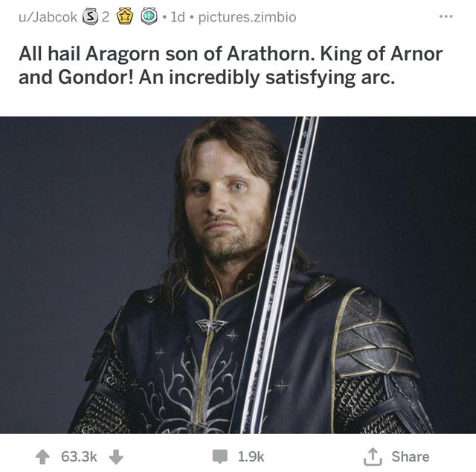Open the post via its title text
Image resolution: width=476 pixels, height=472 pixels.
[231, 65]
